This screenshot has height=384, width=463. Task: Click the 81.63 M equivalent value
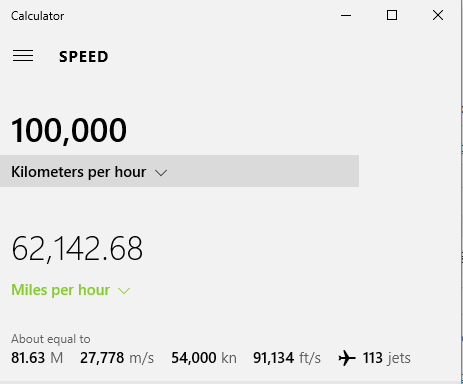coord(37,358)
